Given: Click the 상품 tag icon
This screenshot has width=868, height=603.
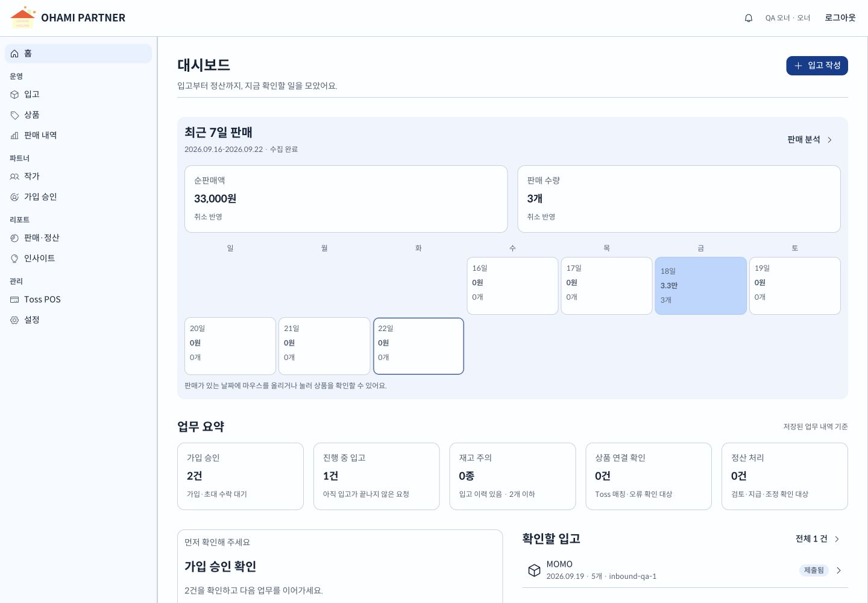Looking at the screenshot, I should 14,115.
